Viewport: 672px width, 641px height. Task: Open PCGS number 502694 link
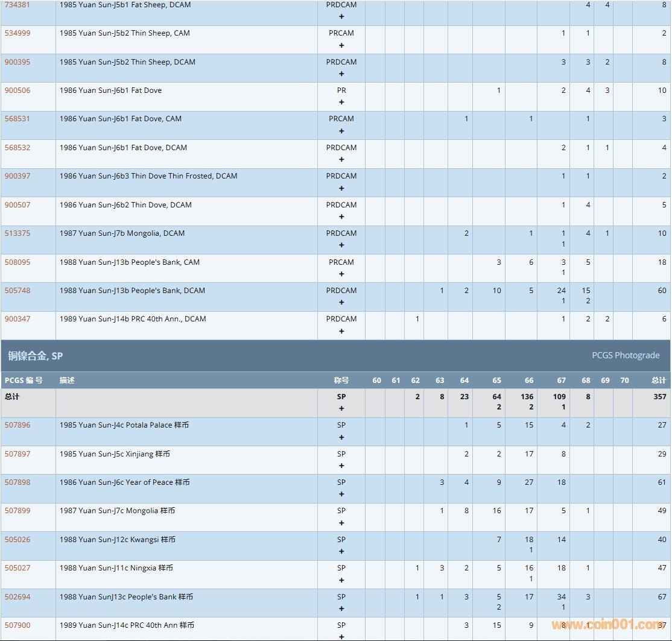(17, 597)
